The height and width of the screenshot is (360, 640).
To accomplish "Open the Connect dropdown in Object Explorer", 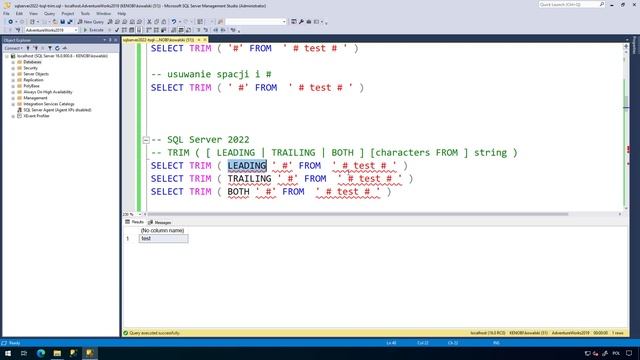I will 13,48.
